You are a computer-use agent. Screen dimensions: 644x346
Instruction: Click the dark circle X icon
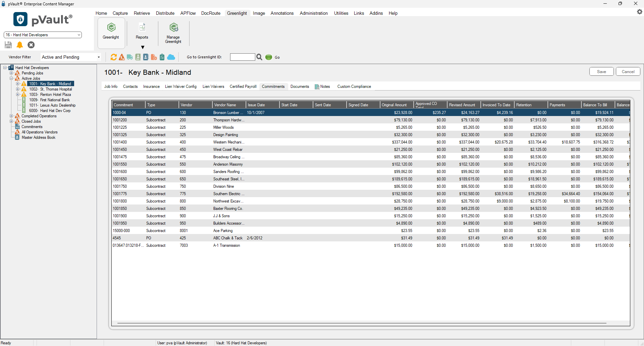(31, 45)
